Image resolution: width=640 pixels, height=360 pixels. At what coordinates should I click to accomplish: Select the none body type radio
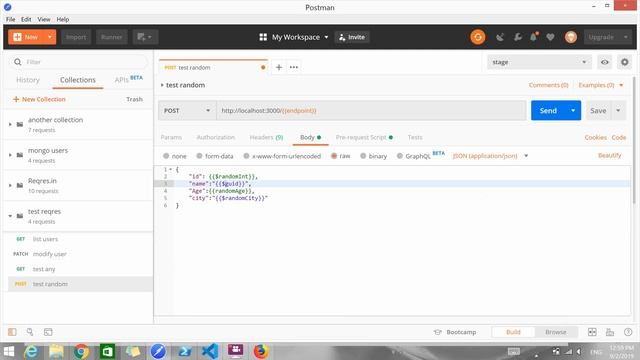point(166,156)
